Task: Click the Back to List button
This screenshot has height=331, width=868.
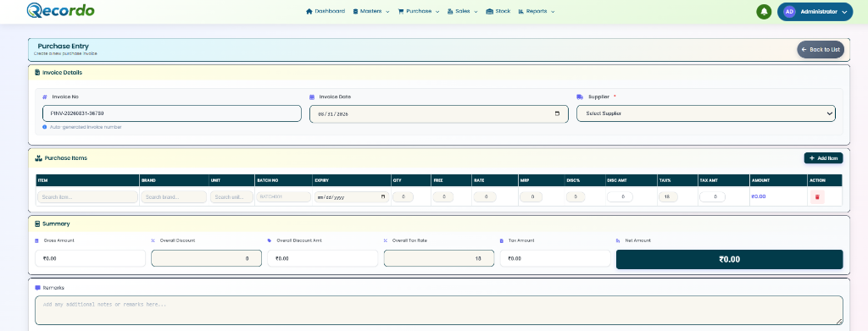Action: 821,49
